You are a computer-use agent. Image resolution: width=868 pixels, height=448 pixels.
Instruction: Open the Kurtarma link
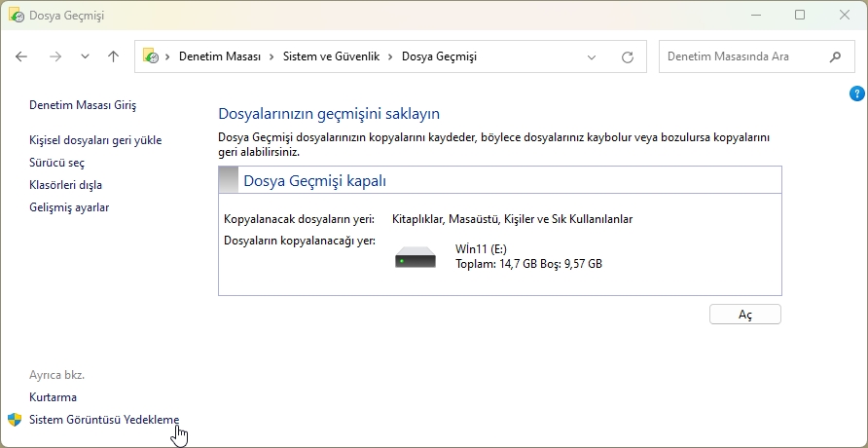click(x=53, y=397)
